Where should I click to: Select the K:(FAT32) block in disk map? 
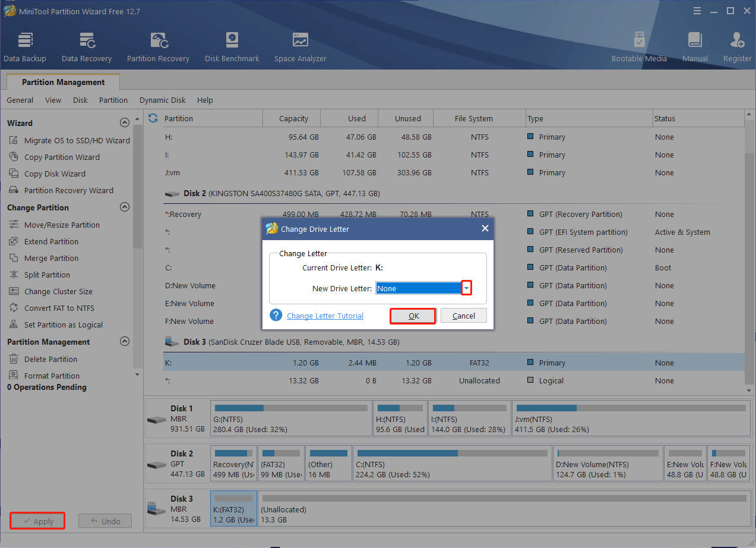tap(234, 508)
